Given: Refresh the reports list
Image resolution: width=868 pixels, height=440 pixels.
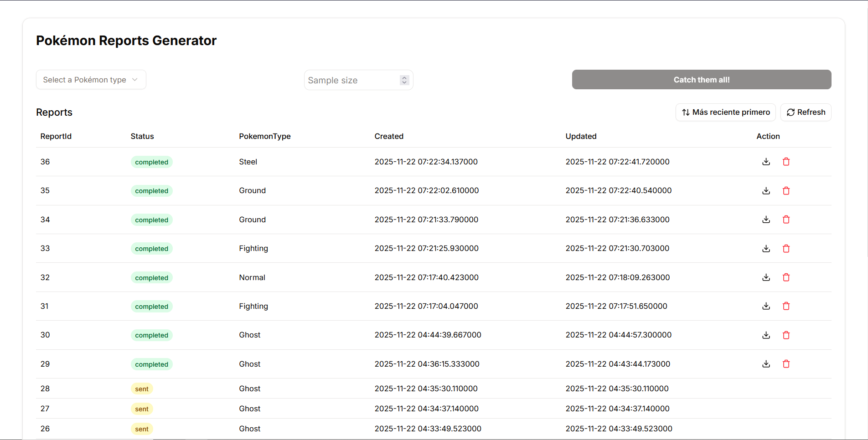Looking at the screenshot, I should [805, 112].
